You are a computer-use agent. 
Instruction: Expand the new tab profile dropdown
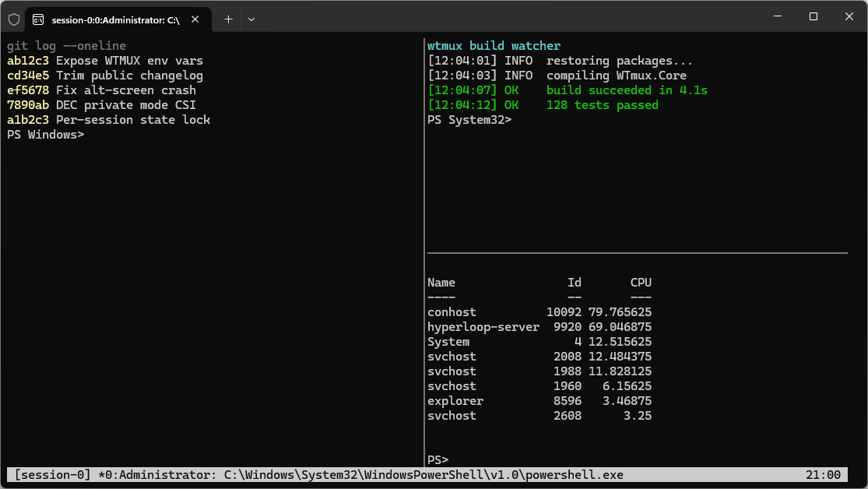click(x=251, y=19)
